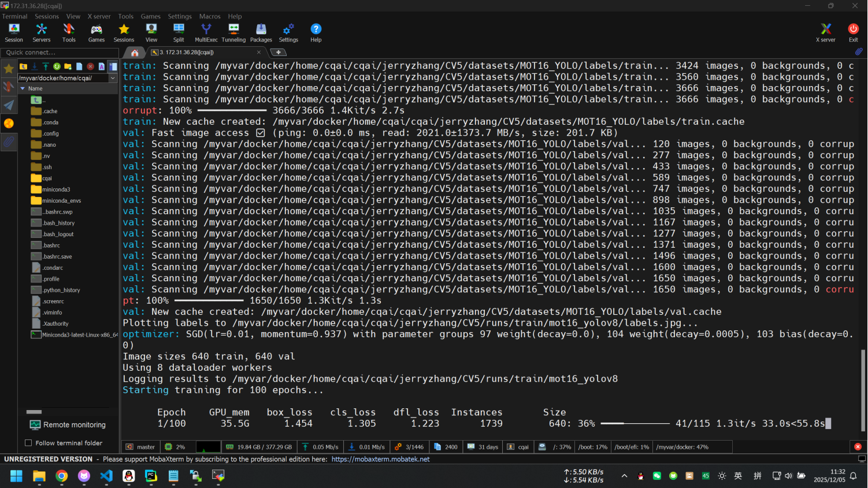Start X server from top-right icon
This screenshot has height=488, width=868.
pyautogui.click(x=825, y=32)
